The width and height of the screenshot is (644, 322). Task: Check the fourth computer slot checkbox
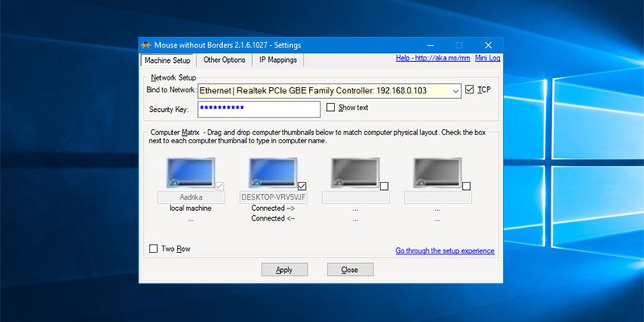click(x=466, y=186)
